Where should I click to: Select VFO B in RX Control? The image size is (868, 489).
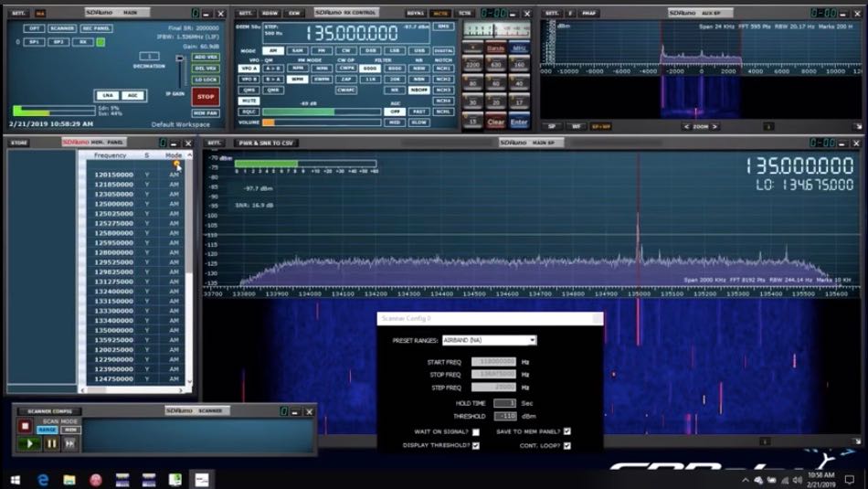pos(249,80)
